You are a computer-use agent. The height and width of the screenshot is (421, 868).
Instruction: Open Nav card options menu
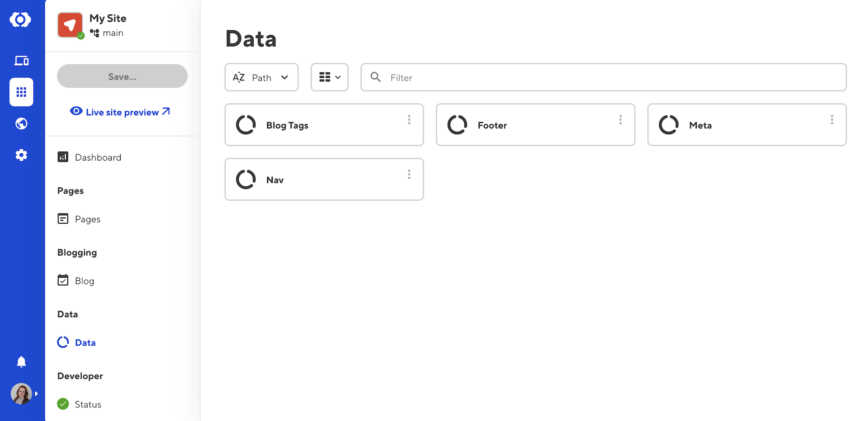[x=409, y=174]
